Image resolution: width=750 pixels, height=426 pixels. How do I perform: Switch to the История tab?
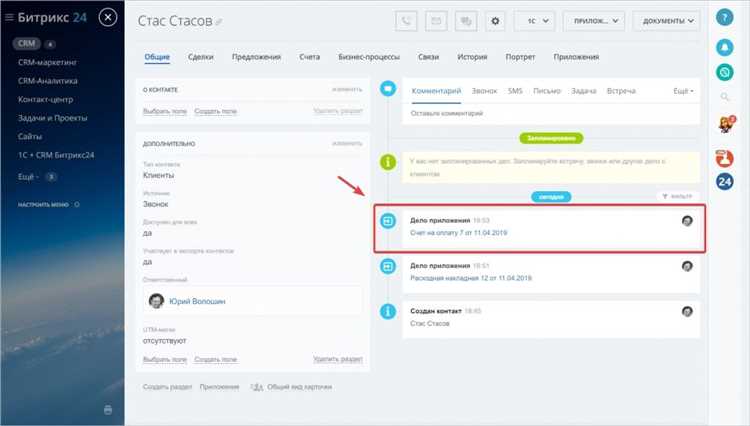[x=472, y=57]
